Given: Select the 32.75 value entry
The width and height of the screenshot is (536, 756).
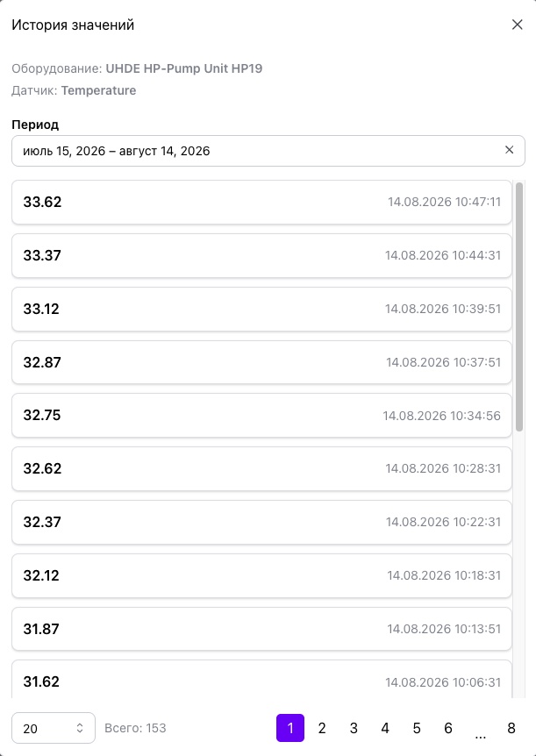Looking at the screenshot, I should 261,416.
